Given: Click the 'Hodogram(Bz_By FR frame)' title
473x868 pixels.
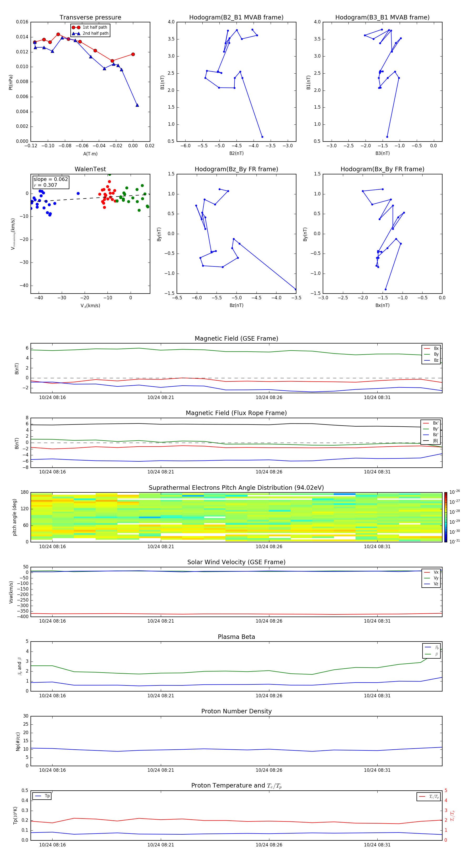Looking at the screenshot, I should (x=236, y=169).
